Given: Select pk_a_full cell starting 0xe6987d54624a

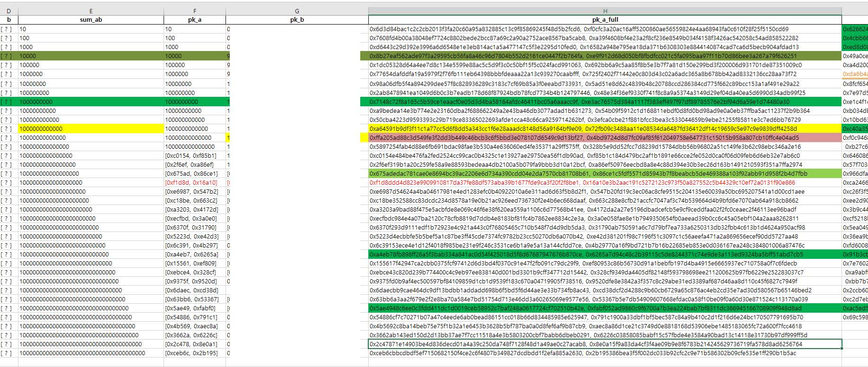Looking at the screenshot, I should pos(605,192).
